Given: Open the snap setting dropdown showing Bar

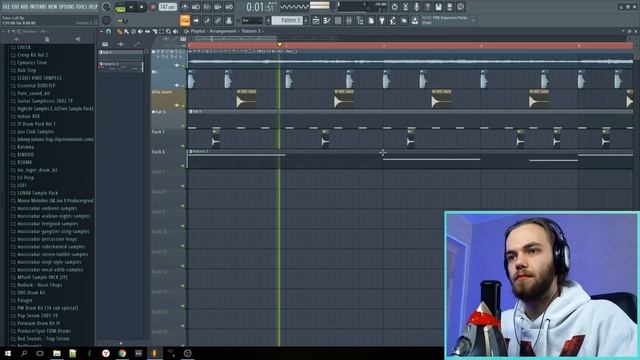Looking at the screenshot, I should tap(252, 20).
